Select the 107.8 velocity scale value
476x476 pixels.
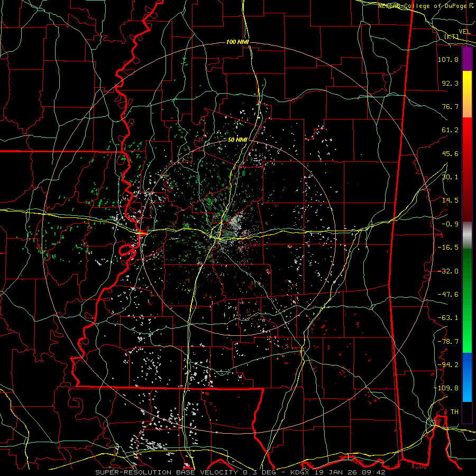[x=448, y=59]
